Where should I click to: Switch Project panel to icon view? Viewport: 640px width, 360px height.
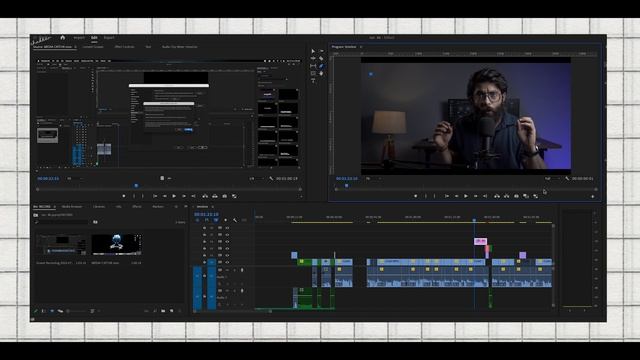[52, 311]
